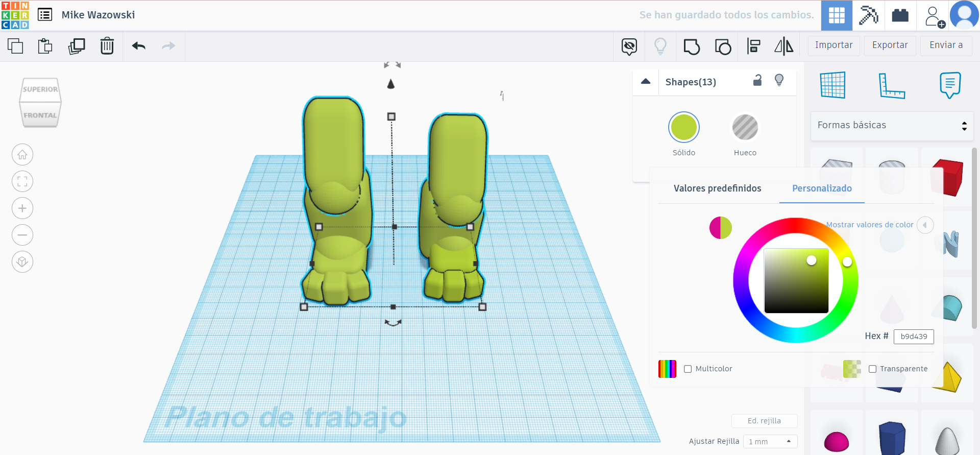Pick the dark blue polygon shape

pyautogui.click(x=892, y=438)
